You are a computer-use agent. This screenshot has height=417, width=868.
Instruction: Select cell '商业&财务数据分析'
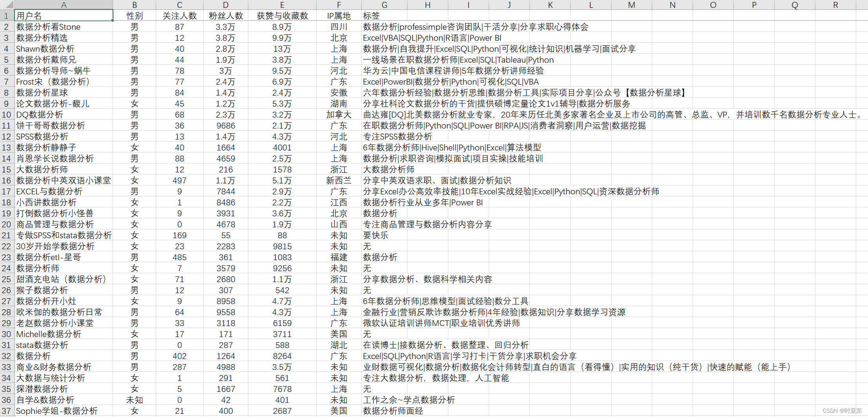tap(64, 367)
